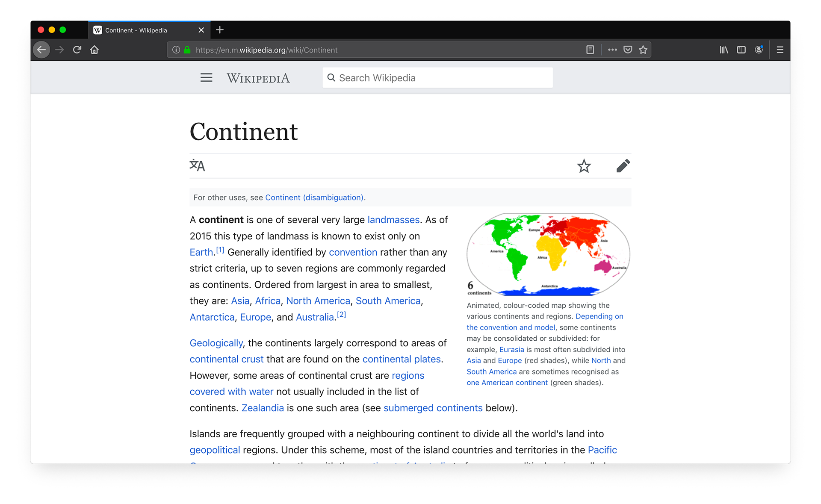Click inside the Search Wikipedia field
Viewport: 821px width, 504px height.
click(437, 77)
